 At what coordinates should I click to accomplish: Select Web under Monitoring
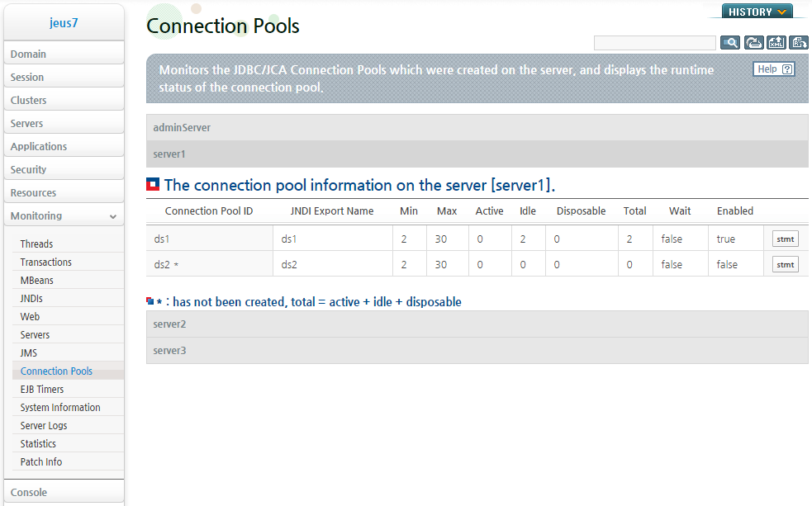coord(68,316)
